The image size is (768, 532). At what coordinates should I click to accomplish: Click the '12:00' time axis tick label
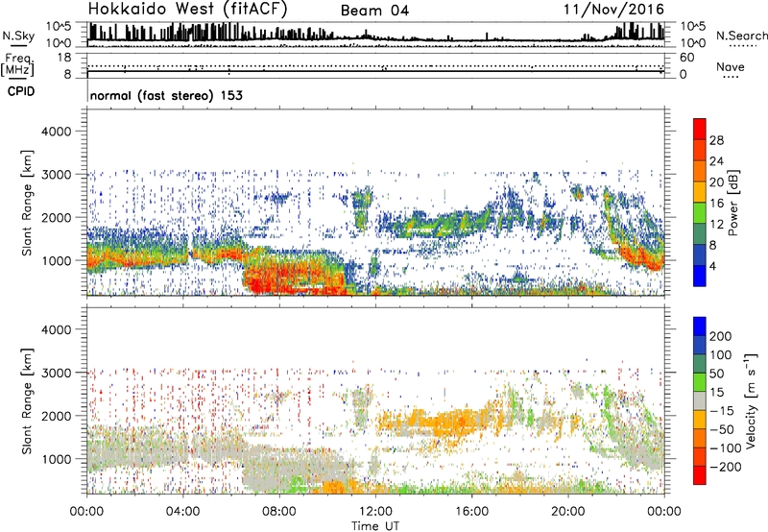(x=375, y=512)
